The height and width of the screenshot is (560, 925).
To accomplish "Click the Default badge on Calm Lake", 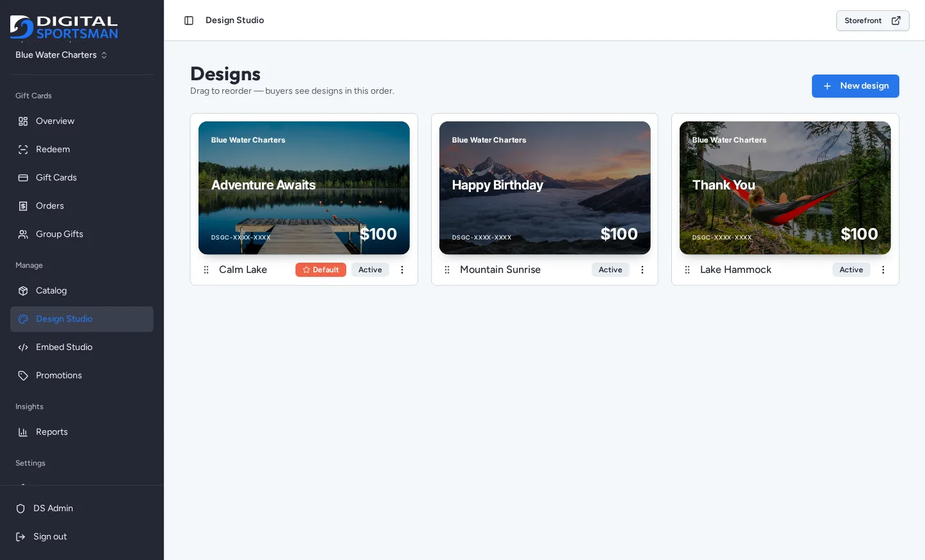I will point(321,270).
